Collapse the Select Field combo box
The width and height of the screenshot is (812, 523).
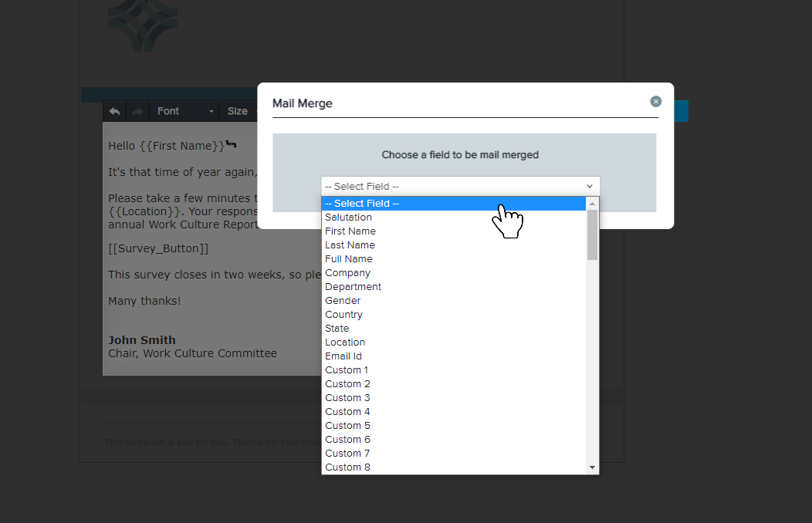[460, 186]
